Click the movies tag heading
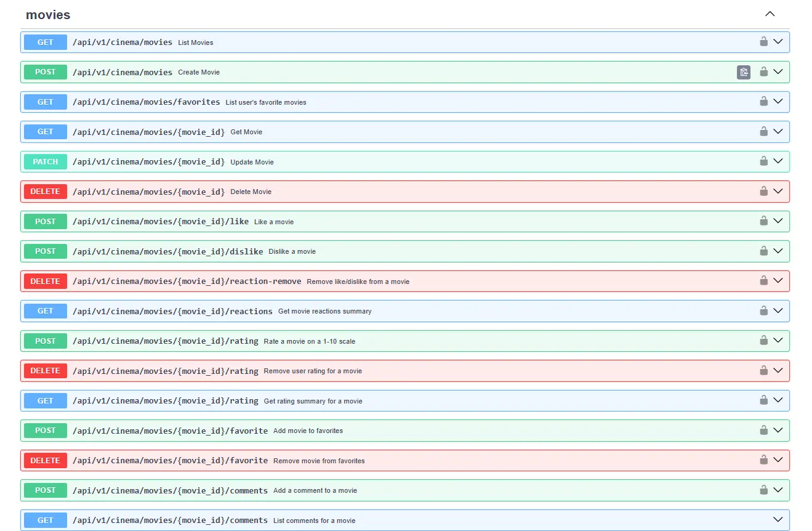The width and height of the screenshot is (812, 531). 48,15
